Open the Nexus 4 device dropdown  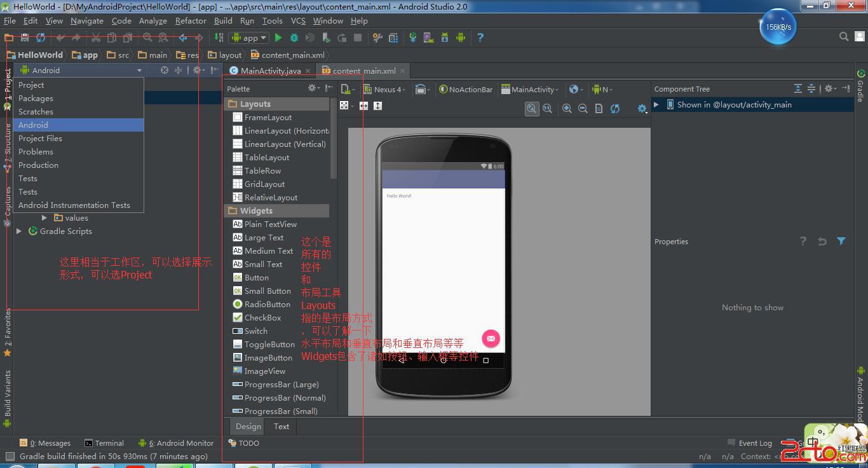(388, 90)
